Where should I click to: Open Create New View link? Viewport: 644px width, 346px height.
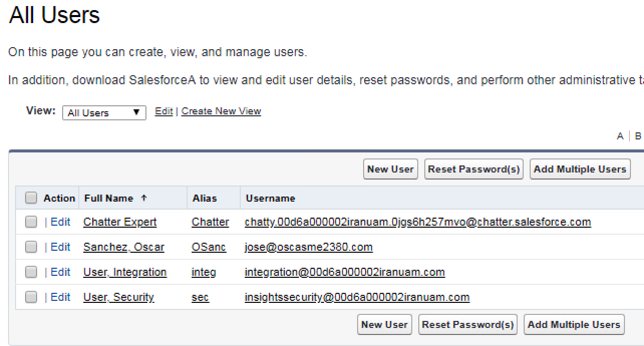tap(221, 111)
